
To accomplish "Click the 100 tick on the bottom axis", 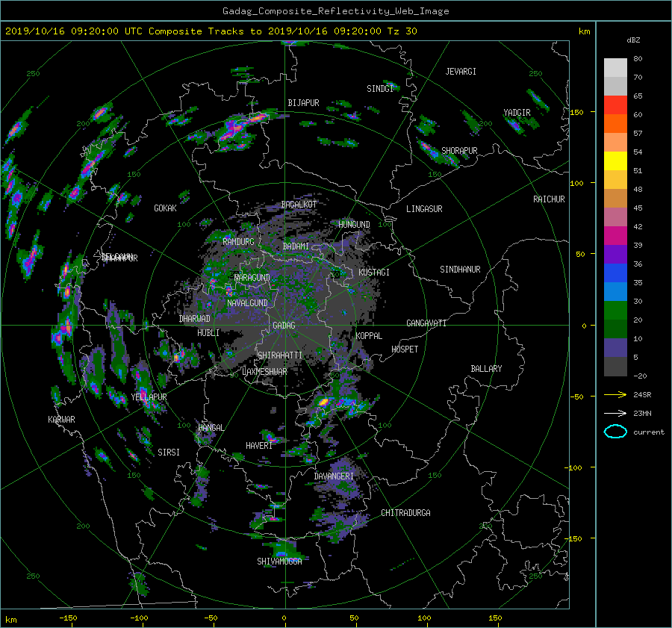I will [x=424, y=618].
